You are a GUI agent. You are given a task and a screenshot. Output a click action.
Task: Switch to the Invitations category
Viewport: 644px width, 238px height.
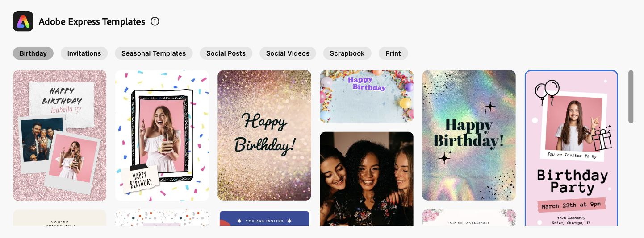(84, 53)
